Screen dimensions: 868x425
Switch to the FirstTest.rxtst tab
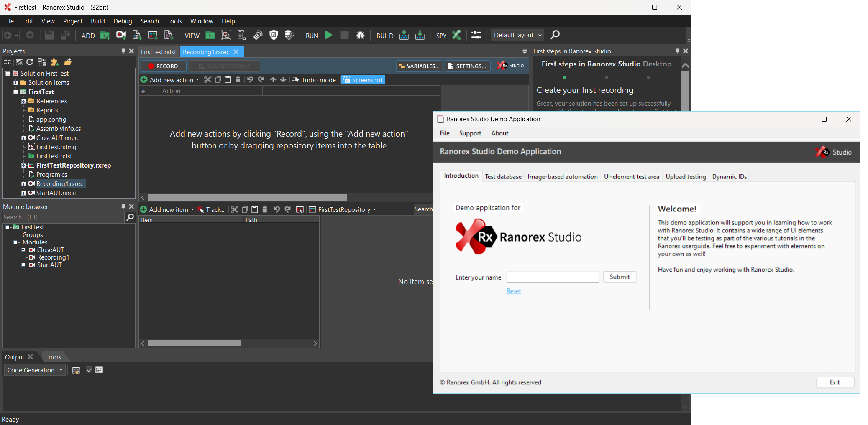pyautogui.click(x=159, y=52)
